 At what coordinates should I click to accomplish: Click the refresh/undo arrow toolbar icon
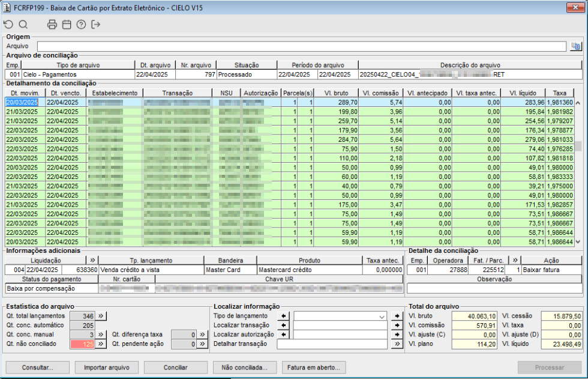click(8, 25)
